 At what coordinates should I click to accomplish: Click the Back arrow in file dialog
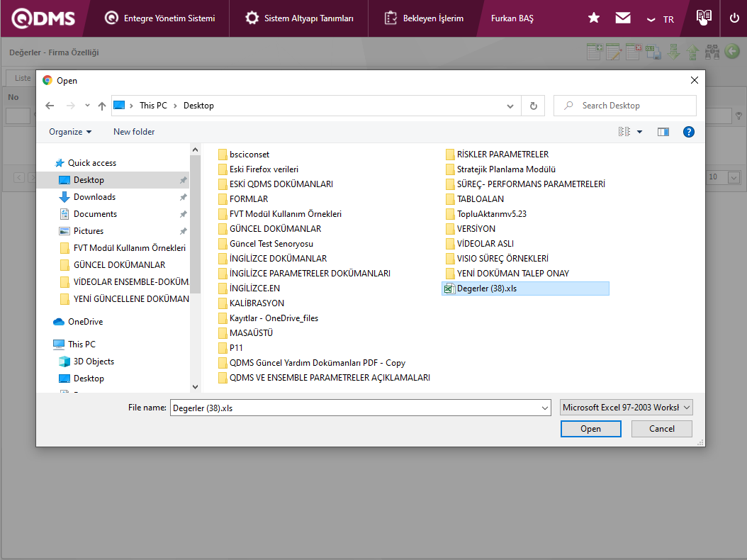[50, 106]
